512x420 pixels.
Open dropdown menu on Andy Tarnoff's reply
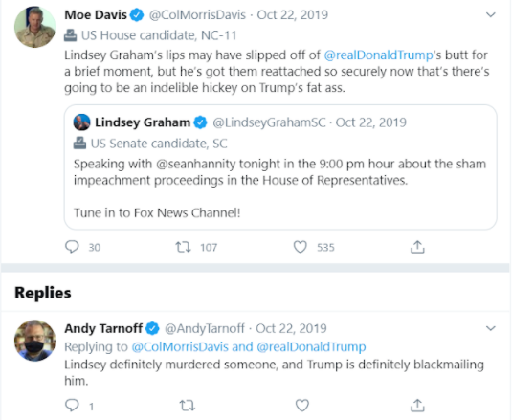coord(491,328)
